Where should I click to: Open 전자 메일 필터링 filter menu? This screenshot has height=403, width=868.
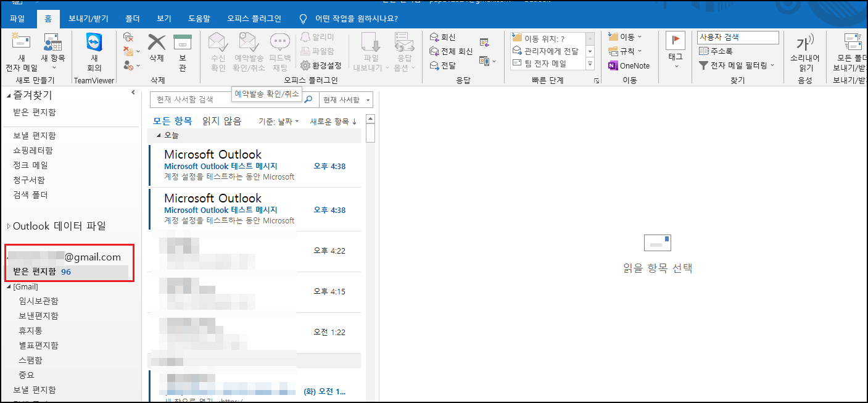click(737, 65)
